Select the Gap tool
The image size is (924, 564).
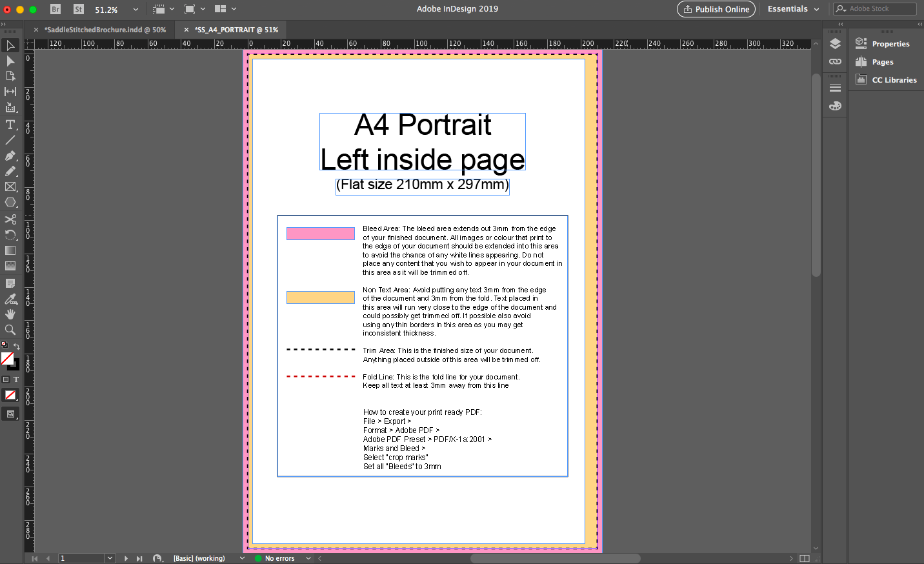pyautogui.click(x=10, y=92)
